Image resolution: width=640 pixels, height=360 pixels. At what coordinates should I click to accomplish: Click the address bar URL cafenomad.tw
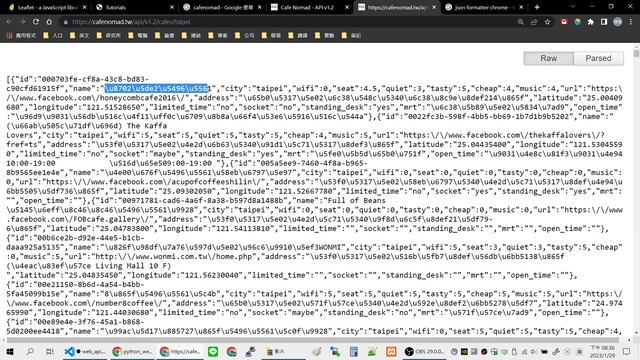point(131,22)
